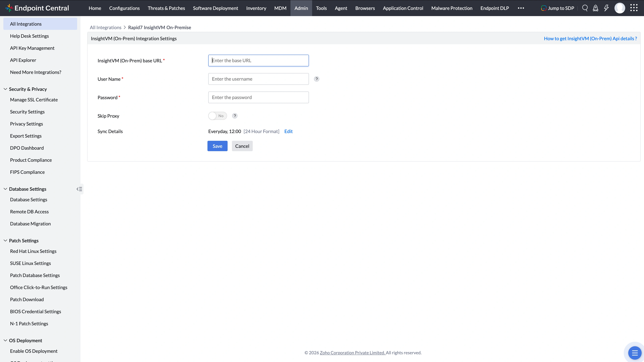Open the Inventory tab
The image size is (644, 362).
(256, 8)
